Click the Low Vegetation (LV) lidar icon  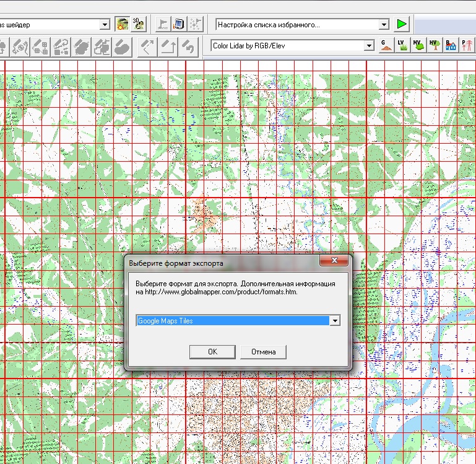click(402, 46)
